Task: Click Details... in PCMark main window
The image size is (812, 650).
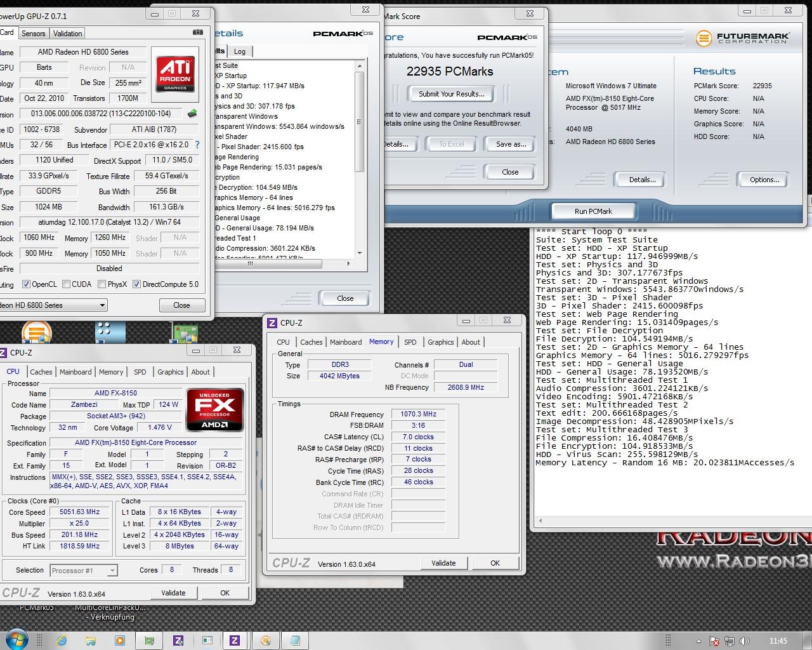Action: tap(642, 180)
